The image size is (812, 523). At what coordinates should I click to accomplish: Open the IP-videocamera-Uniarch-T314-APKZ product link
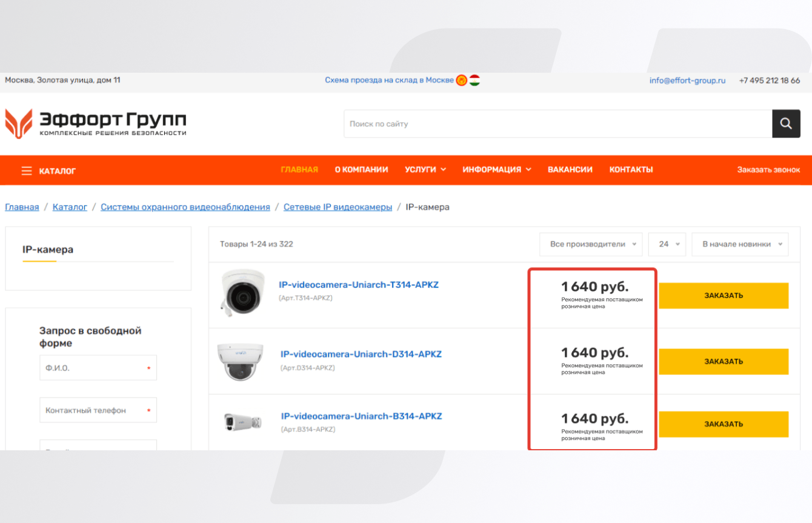(x=359, y=285)
